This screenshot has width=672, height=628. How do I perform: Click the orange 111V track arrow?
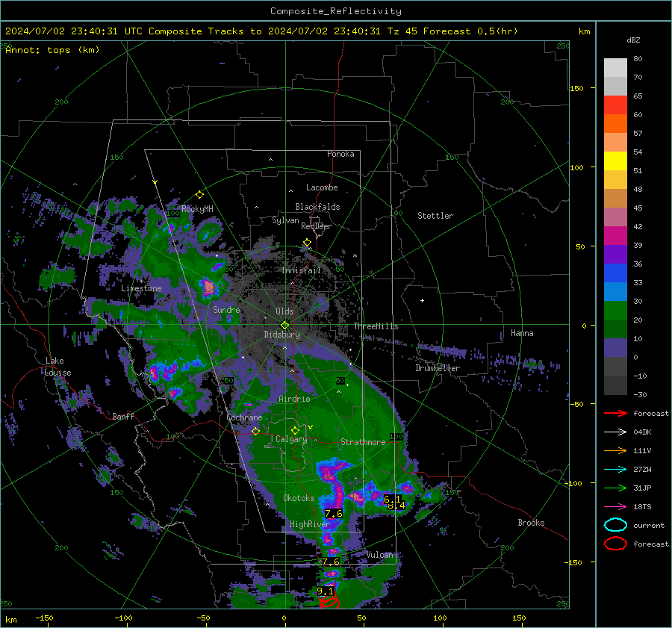[615, 450]
